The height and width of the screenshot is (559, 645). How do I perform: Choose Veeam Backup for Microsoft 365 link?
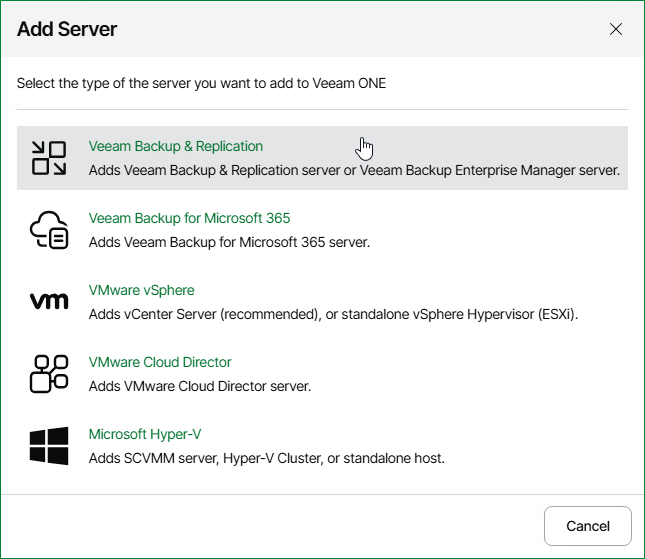189,218
